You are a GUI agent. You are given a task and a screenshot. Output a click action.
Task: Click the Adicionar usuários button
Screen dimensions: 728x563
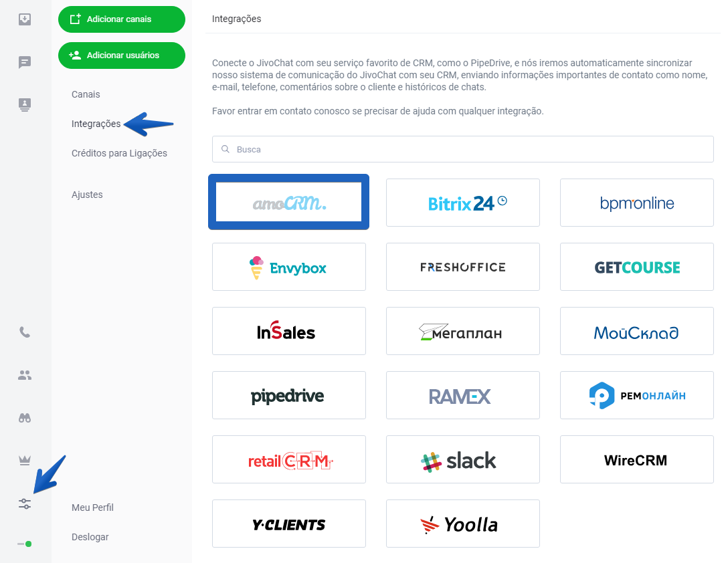click(x=122, y=55)
